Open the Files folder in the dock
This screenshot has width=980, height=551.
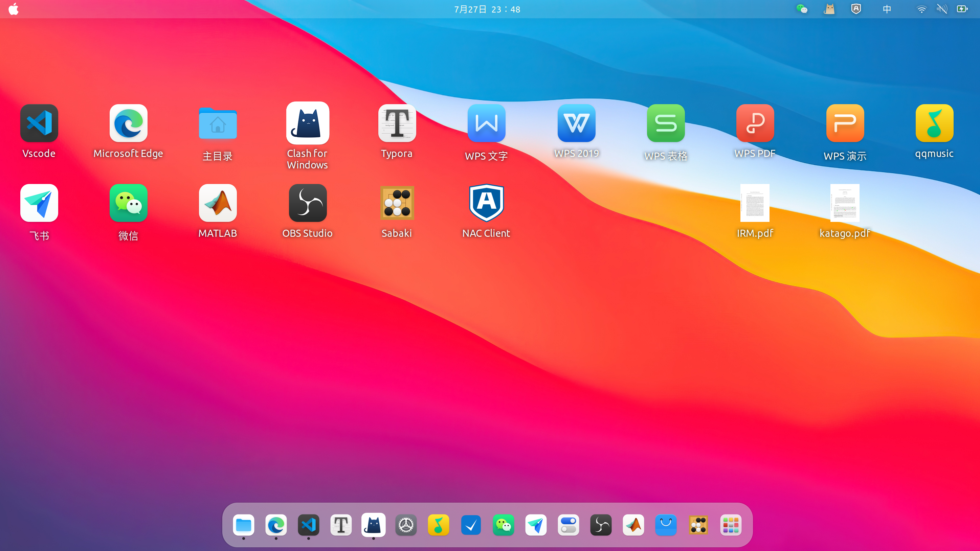(244, 525)
